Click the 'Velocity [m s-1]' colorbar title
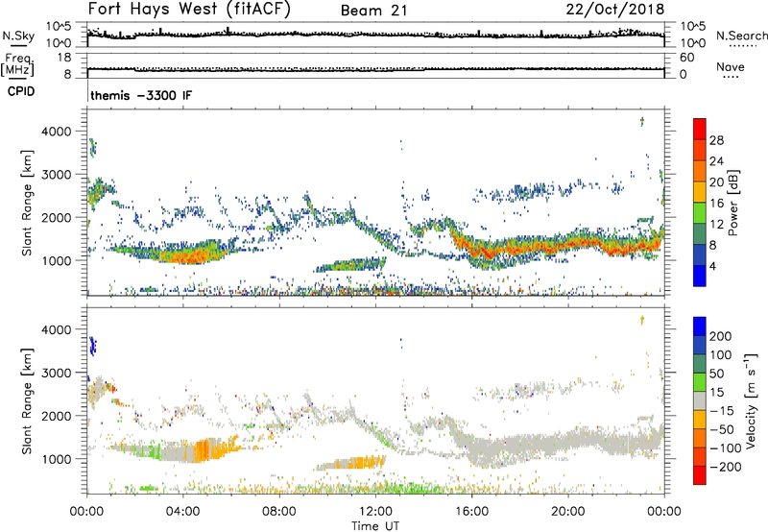Viewport: 768px width, 532px height. 752,400
